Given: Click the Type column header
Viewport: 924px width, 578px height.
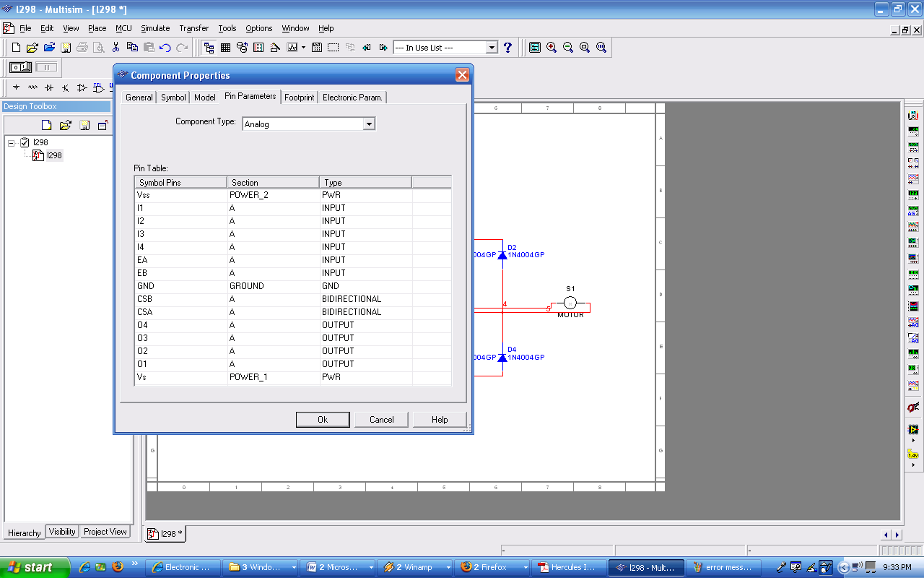Looking at the screenshot, I should tap(365, 182).
